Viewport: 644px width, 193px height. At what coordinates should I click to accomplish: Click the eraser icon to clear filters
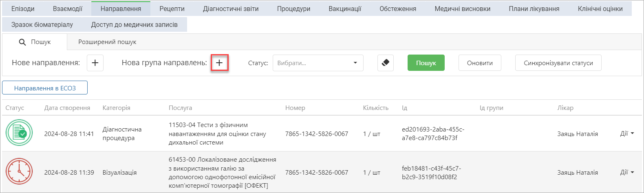(386, 63)
